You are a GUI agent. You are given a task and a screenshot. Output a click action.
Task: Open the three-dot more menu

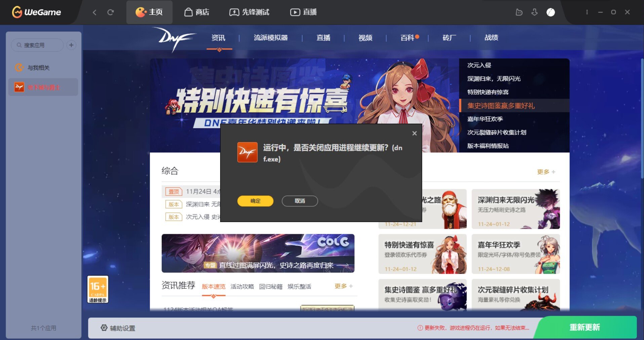click(x=587, y=12)
